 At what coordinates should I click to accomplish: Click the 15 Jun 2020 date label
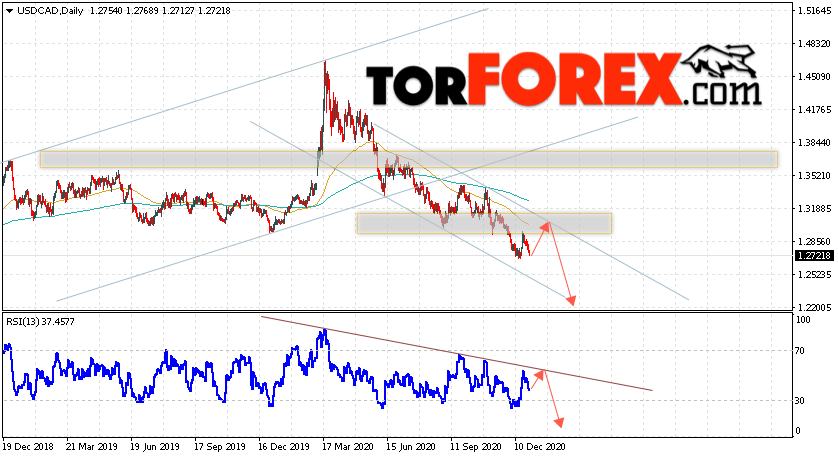tap(411, 447)
